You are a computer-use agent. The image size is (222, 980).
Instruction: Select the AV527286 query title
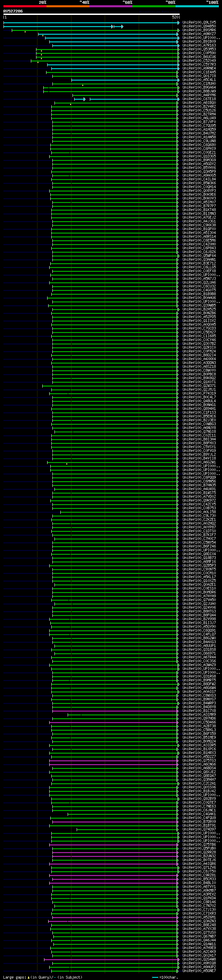13,11
